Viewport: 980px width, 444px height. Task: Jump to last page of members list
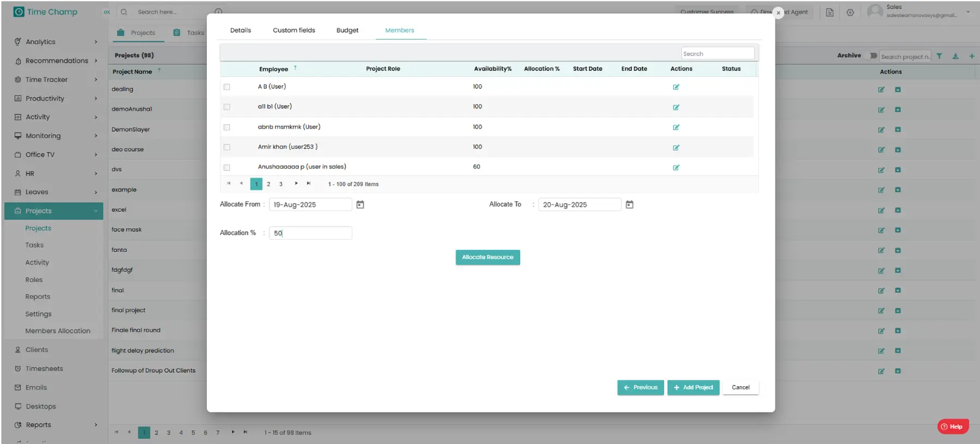pos(309,184)
